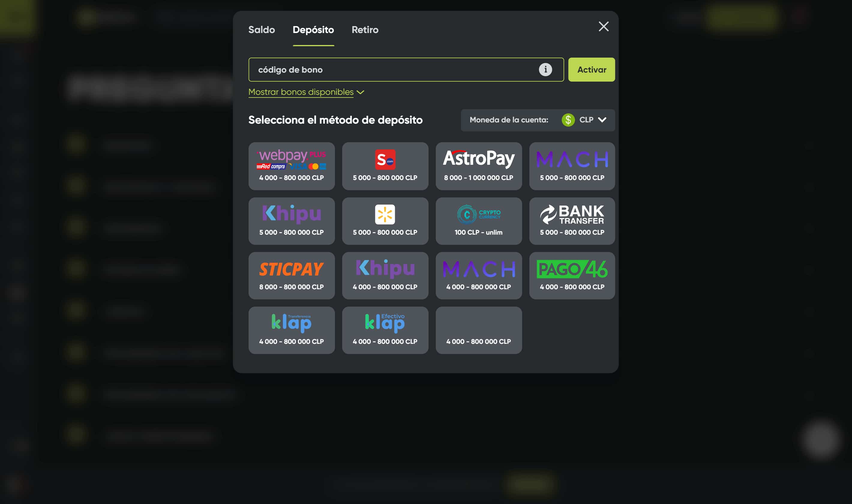Choose Klap Efectivo deposit method
The image size is (852, 504).
click(385, 331)
